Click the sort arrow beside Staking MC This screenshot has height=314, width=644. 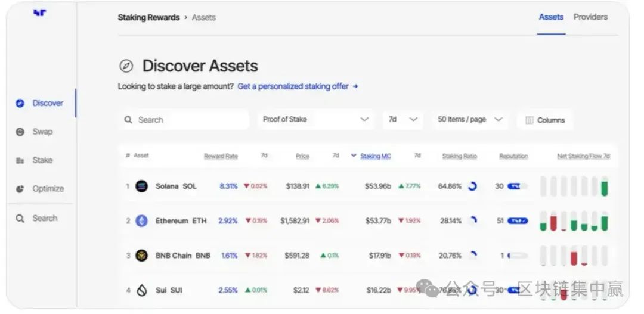(x=354, y=156)
